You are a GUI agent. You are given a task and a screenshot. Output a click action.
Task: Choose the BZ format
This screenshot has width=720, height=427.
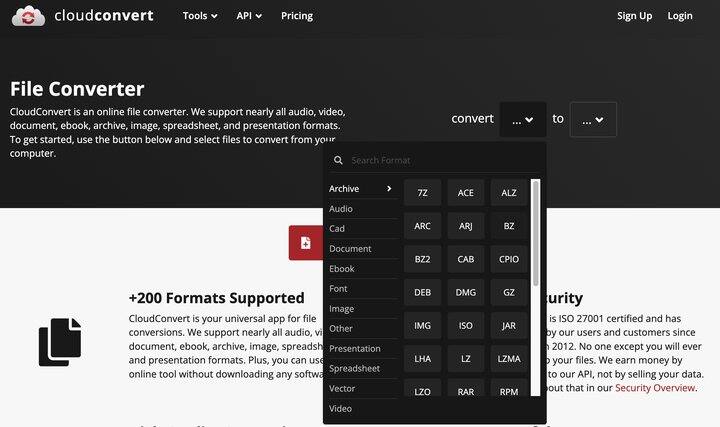pyautogui.click(x=509, y=226)
